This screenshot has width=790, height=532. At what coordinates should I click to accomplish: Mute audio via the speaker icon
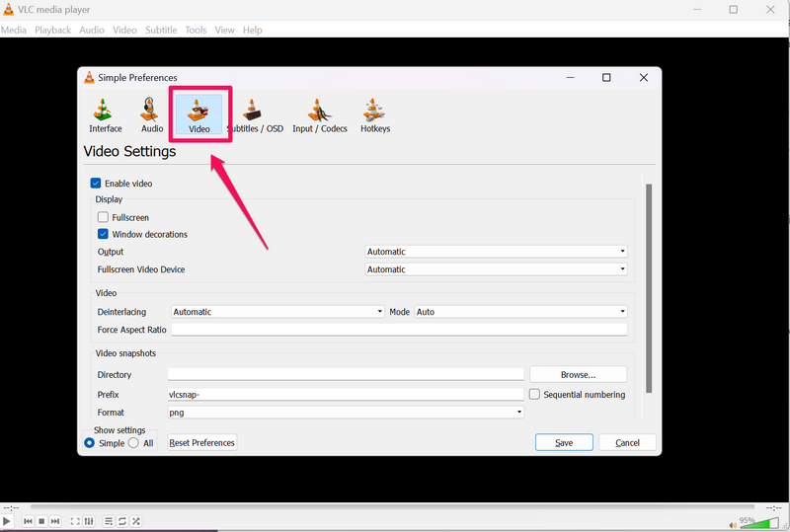click(733, 525)
